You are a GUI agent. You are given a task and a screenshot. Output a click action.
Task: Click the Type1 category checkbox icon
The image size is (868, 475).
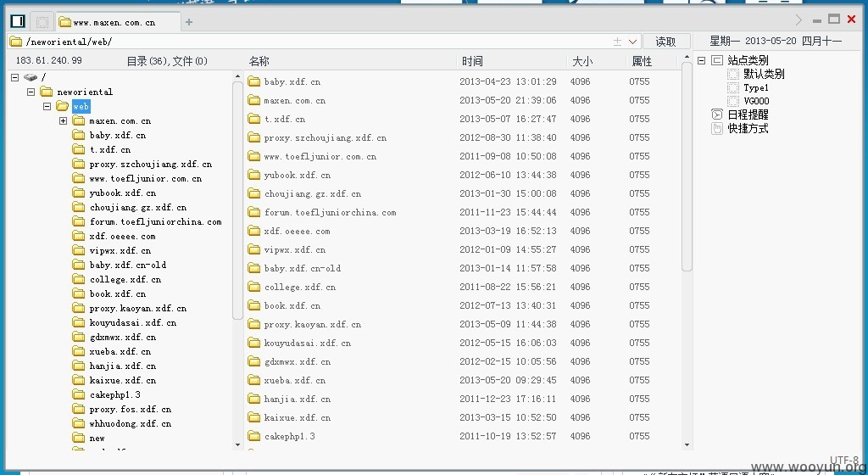(x=733, y=87)
